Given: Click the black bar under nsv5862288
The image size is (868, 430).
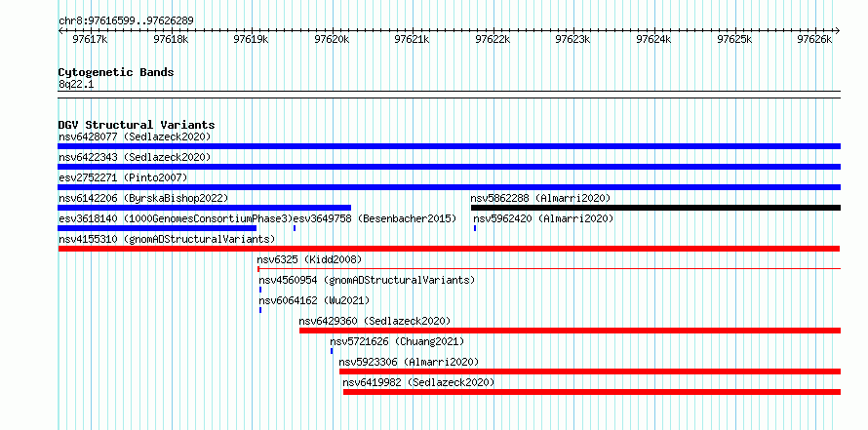Looking at the screenshot, I should pos(656,208).
